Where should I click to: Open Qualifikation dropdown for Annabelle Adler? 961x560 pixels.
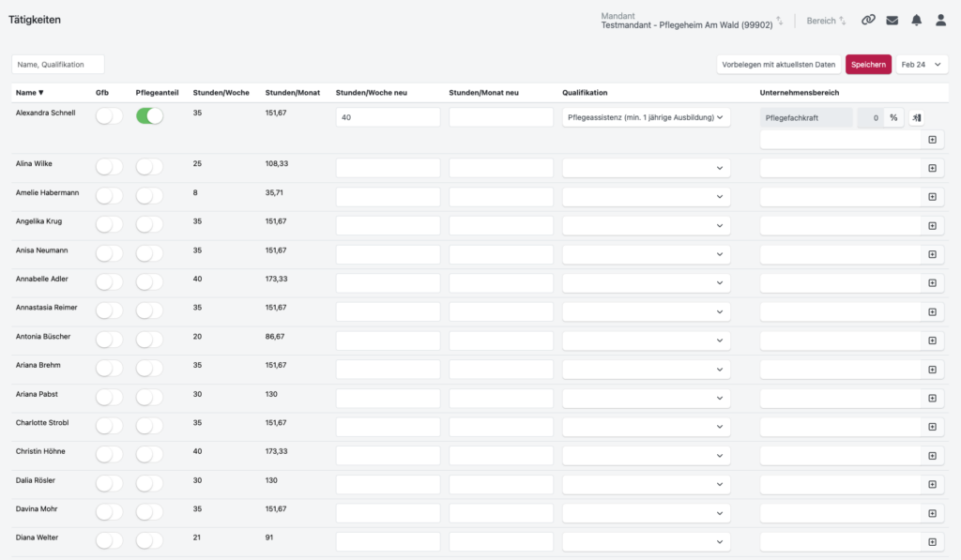[x=646, y=283]
